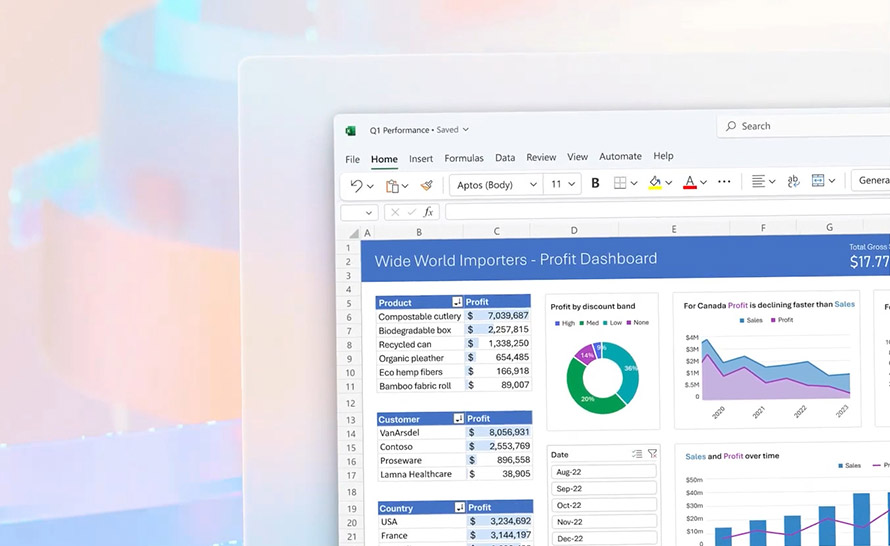Click the Paste clipboard icon

click(392, 186)
